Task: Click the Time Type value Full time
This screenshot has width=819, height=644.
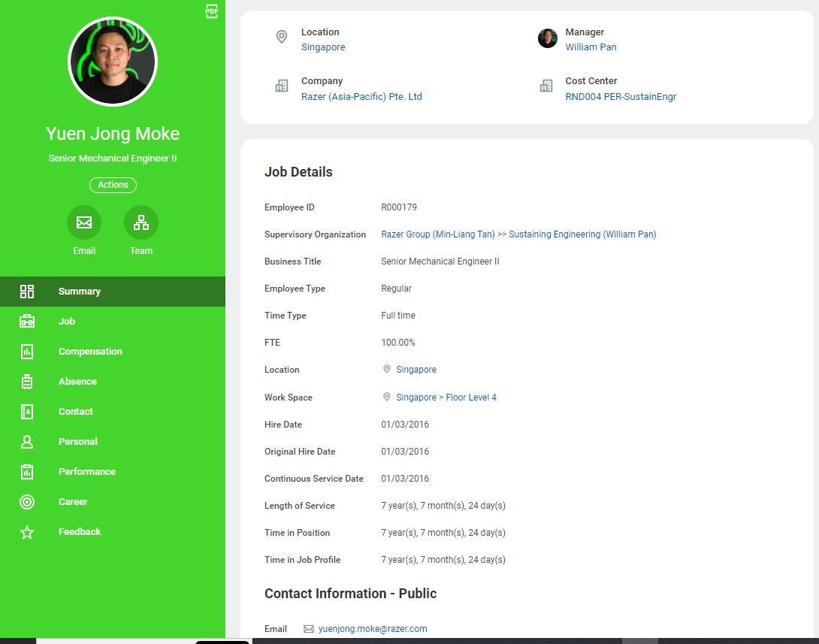Action: point(398,316)
